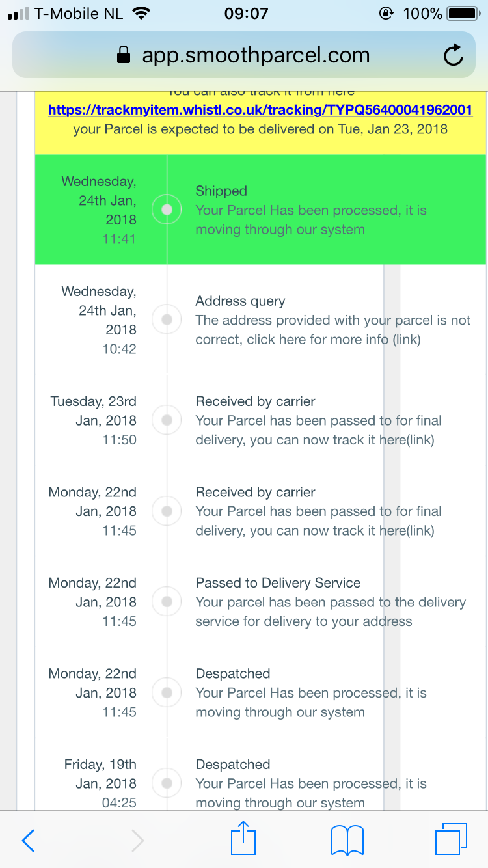Tap the Safari back arrow
Image resolution: width=488 pixels, height=868 pixels.
[28, 840]
